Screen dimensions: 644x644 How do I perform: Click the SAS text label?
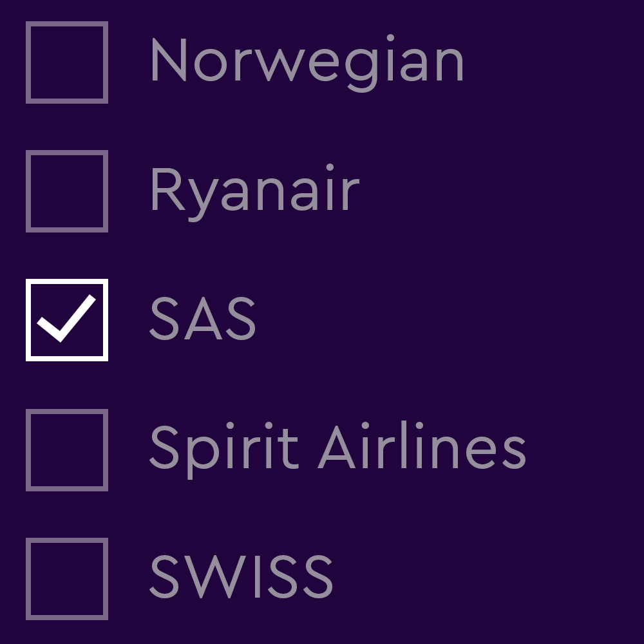[x=203, y=320]
